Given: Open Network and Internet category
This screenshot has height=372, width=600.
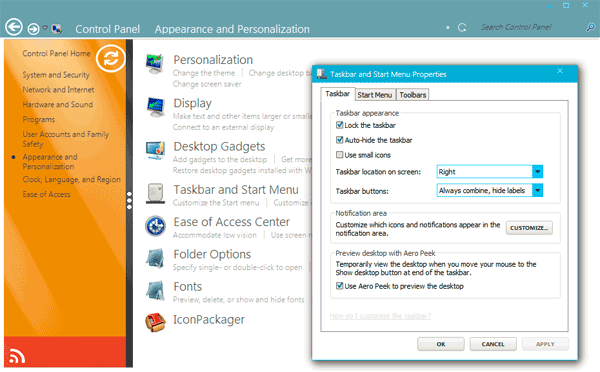Looking at the screenshot, I should 58,90.
